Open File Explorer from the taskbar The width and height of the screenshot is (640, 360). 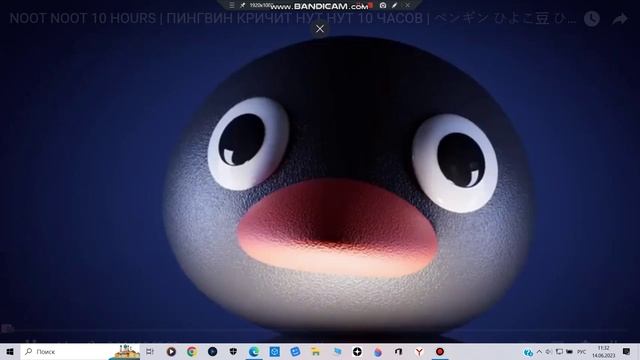click(x=316, y=351)
